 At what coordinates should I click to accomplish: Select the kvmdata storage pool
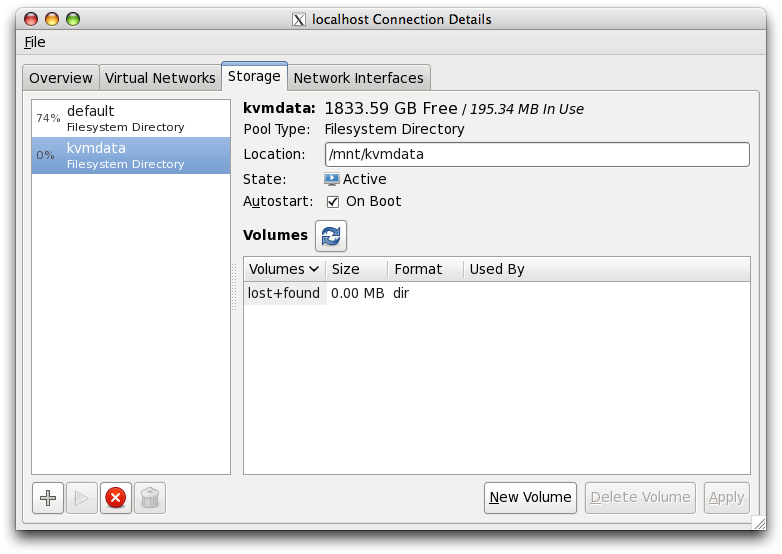point(131,156)
